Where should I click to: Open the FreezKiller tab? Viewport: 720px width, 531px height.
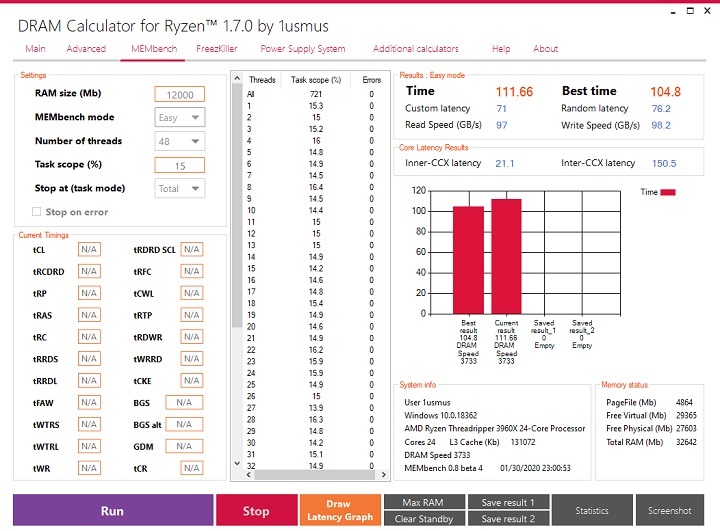pos(217,49)
